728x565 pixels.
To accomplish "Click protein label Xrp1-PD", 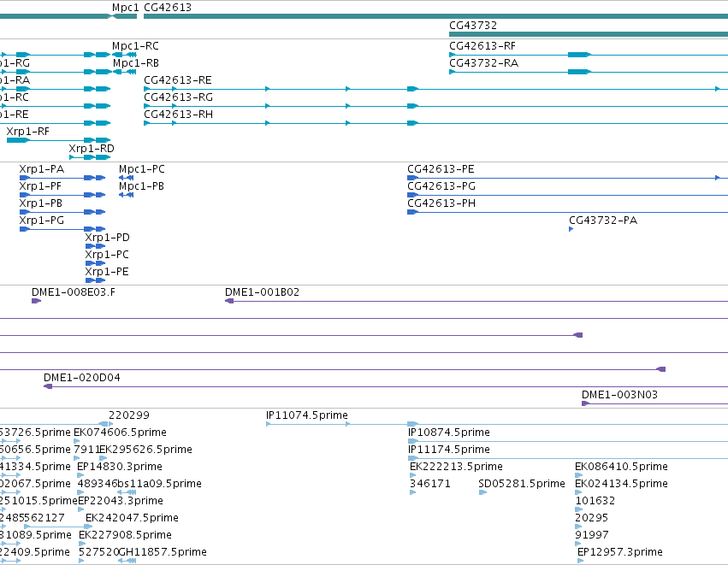I will tap(107, 238).
